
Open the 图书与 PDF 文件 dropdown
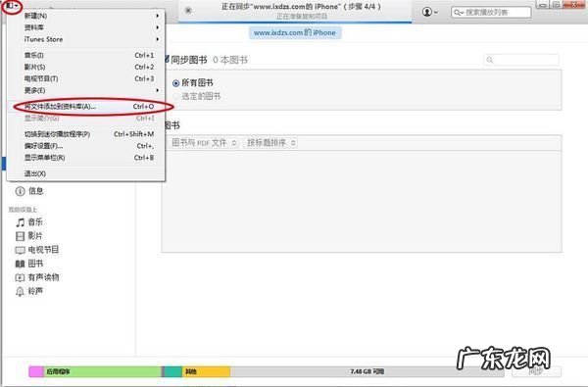click(205, 143)
